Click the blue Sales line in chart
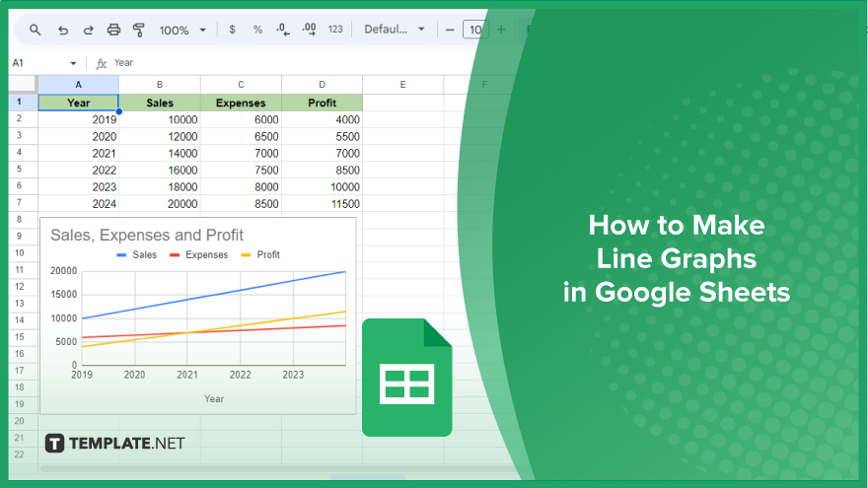 [214, 295]
